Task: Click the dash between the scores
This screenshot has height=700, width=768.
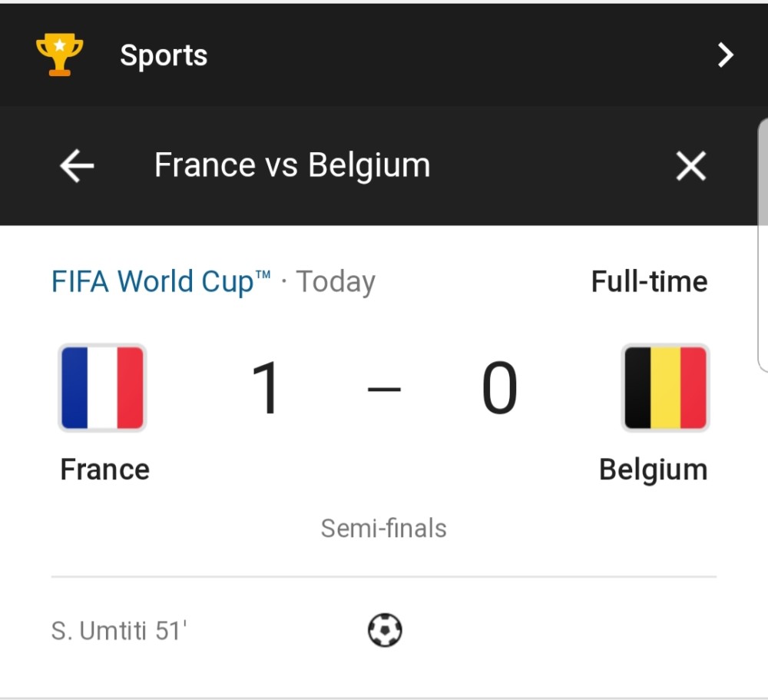Action: (x=384, y=390)
